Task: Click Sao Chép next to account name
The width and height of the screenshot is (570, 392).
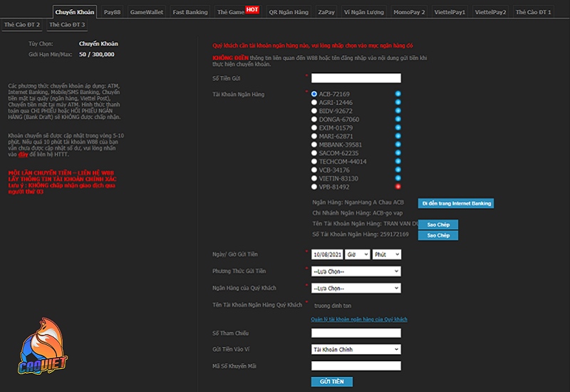Action: (438, 225)
